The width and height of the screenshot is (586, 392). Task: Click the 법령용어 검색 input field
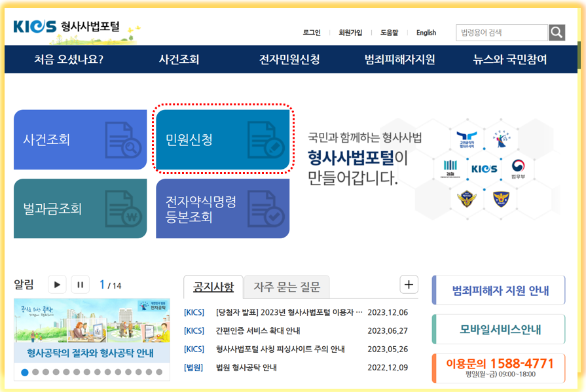502,32
